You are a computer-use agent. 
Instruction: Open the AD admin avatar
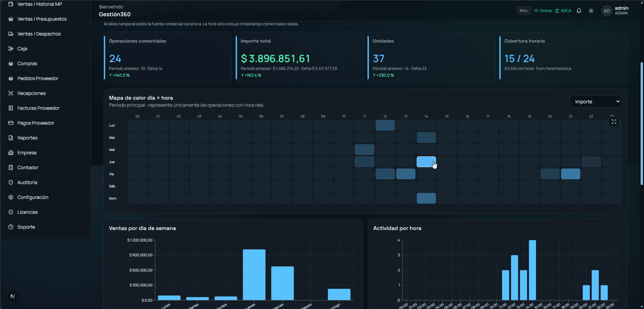(x=607, y=11)
